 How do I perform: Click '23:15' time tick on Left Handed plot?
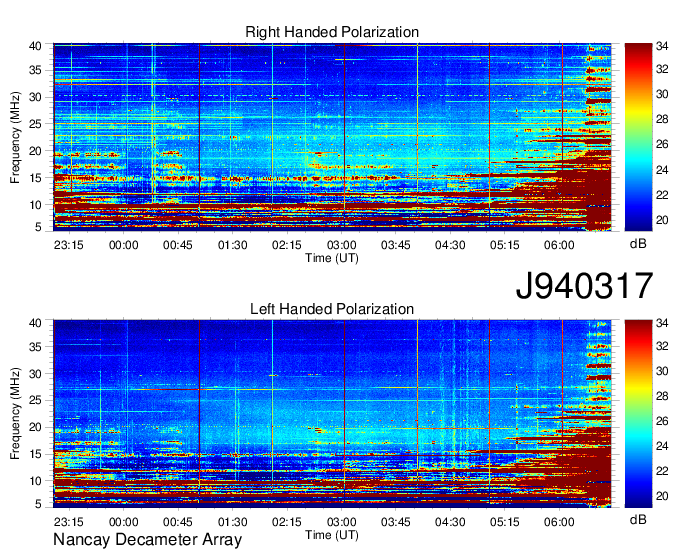pyautogui.click(x=69, y=522)
